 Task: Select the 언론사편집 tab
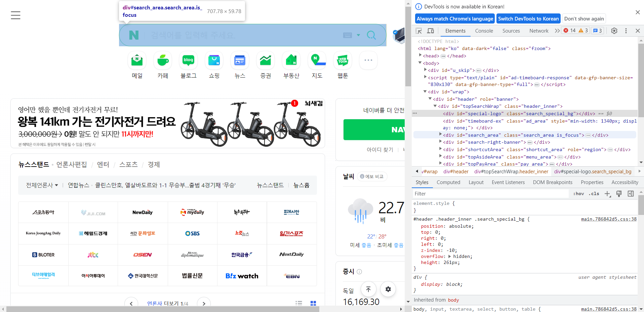[x=72, y=165]
